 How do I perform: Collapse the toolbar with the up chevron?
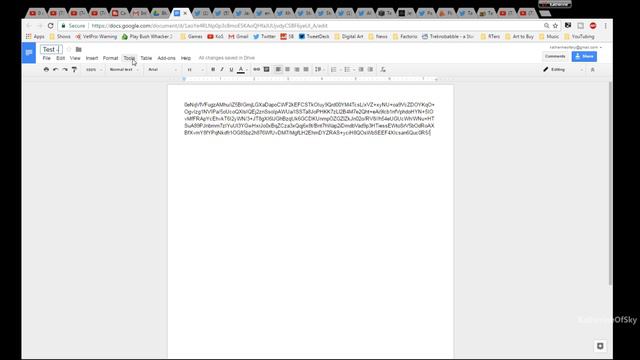(x=593, y=70)
